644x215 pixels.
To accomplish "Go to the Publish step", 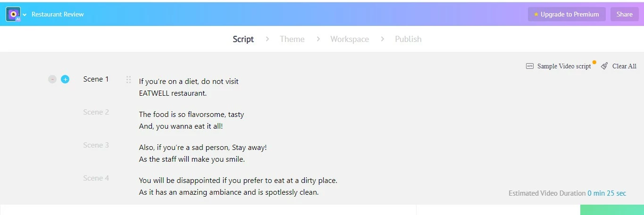I will 408,39.
